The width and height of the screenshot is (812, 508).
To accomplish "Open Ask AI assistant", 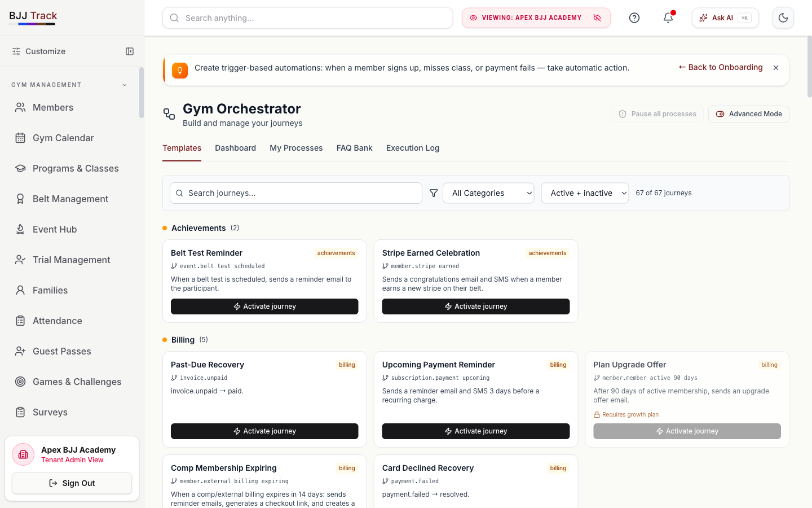I will 725,18.
